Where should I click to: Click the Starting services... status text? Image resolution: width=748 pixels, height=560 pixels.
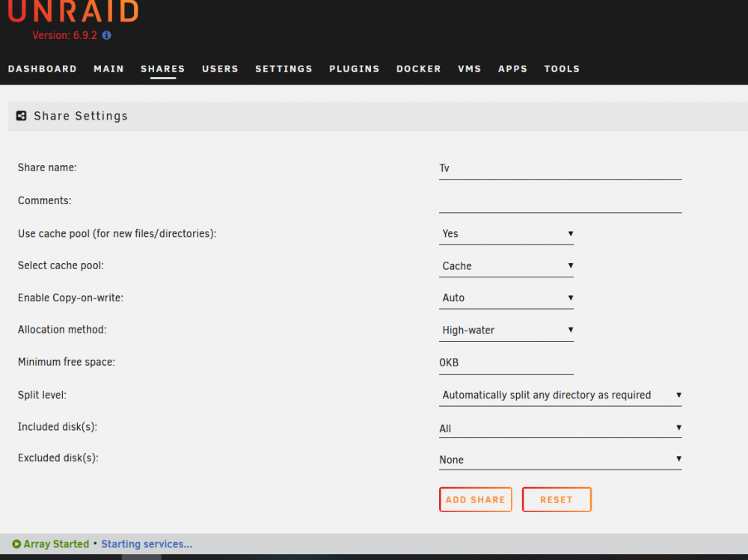tap(147, 544)
